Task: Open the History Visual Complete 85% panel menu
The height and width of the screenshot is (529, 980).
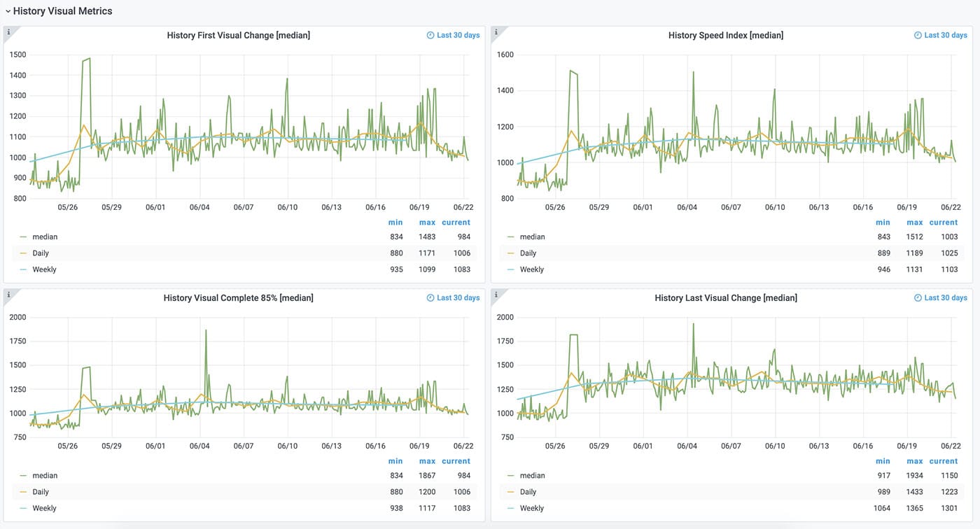Action: (x=238, y=297)
